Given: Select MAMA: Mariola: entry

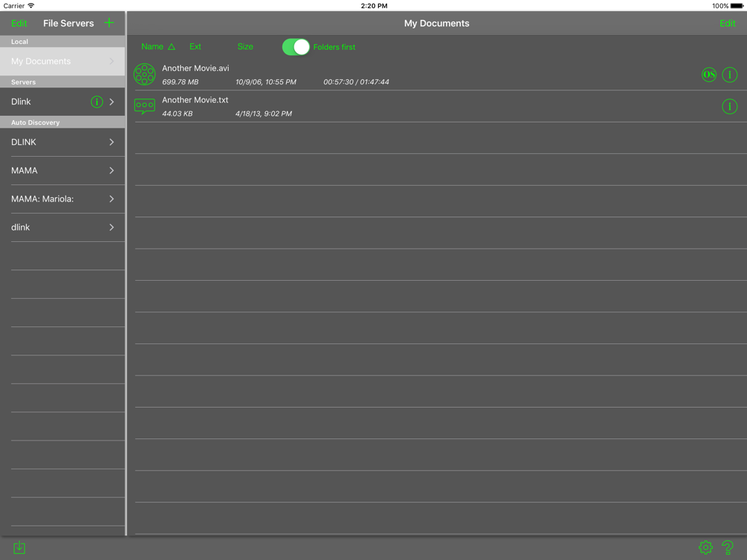Looking at the screenshot, I should (x=63, y=199).
